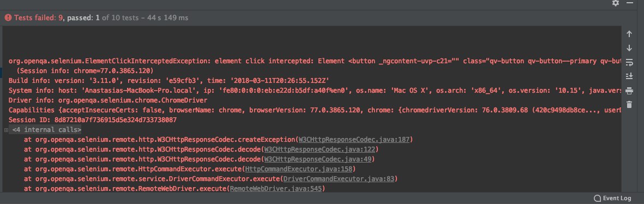The width and height of the screenshot is (644, 204).
Task: Click the 'Build info: version' line
Action: pos(168,80)
